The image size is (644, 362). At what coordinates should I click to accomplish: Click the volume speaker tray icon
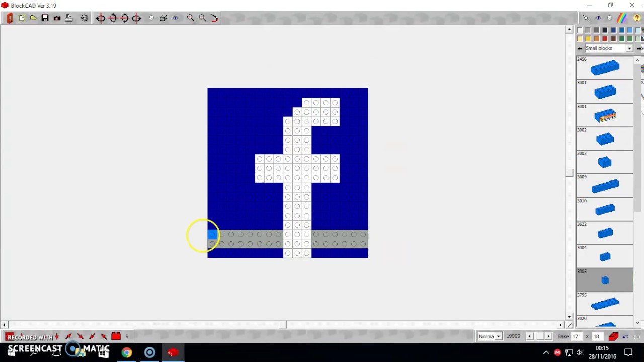coord(580,352)
